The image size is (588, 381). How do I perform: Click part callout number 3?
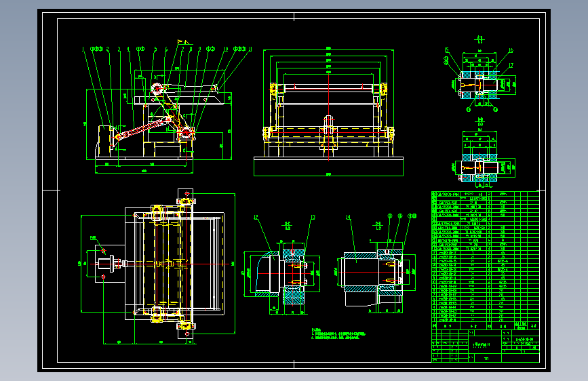click(119, 49)
